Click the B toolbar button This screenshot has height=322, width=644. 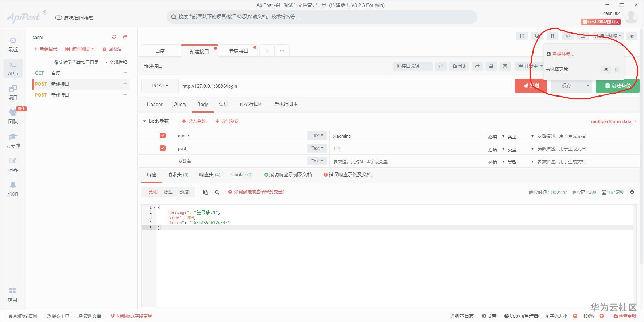[552, 36]
